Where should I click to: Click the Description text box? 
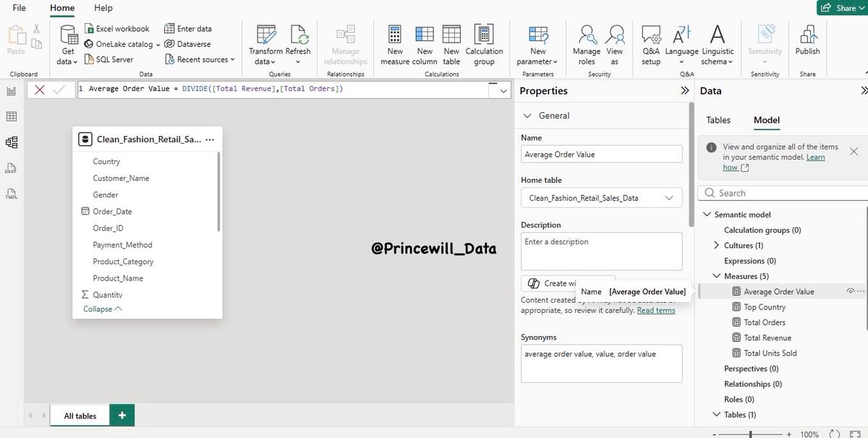click(x=601, y=251)
